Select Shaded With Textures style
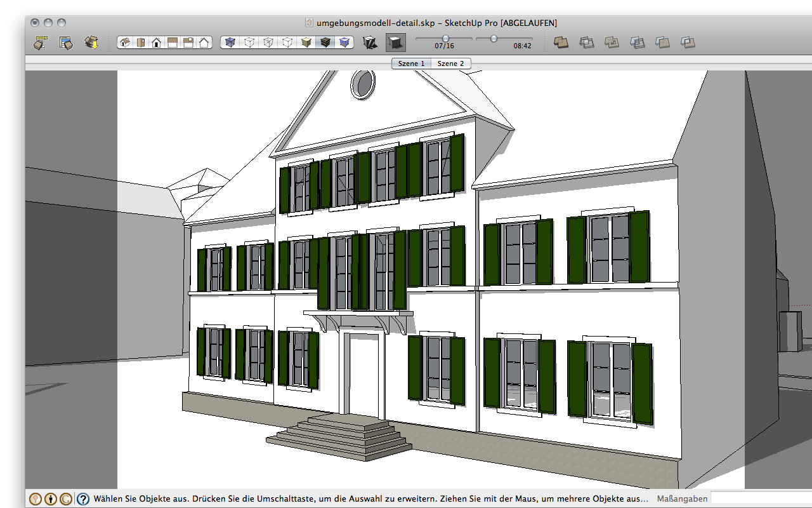Screen dimensions: 812x508 325,43
